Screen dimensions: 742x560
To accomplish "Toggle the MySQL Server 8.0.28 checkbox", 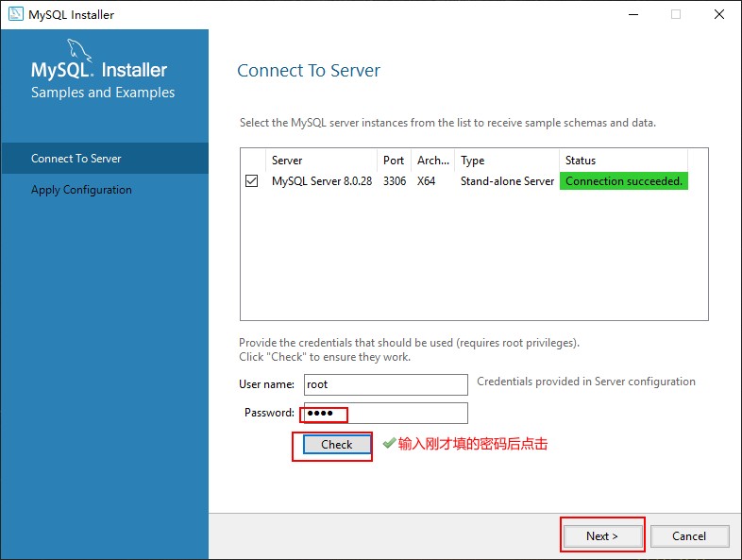I will 252,180.
